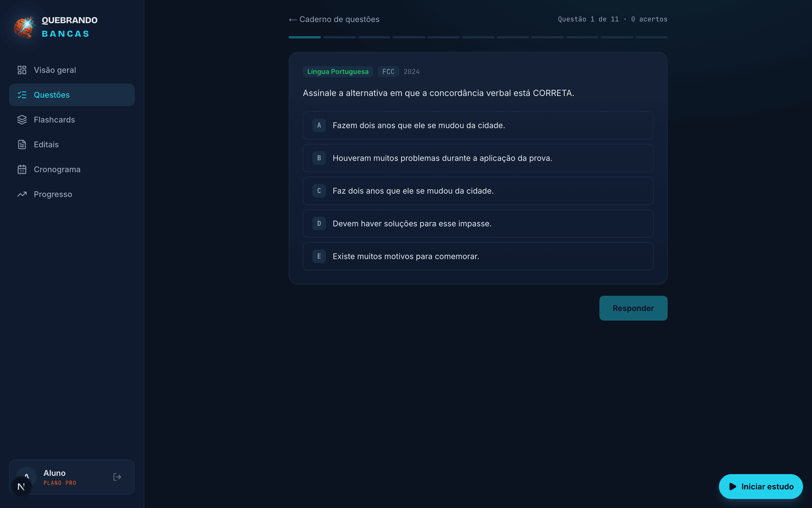Click the first progress bar segment
This screenshot has height=508, width=812.
305,37
